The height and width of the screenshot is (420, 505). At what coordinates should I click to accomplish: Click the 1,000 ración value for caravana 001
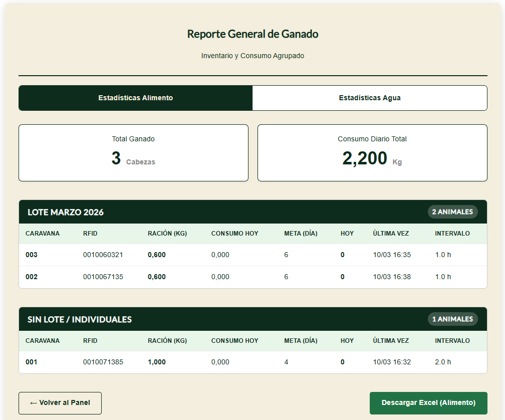tap(157, 362)
